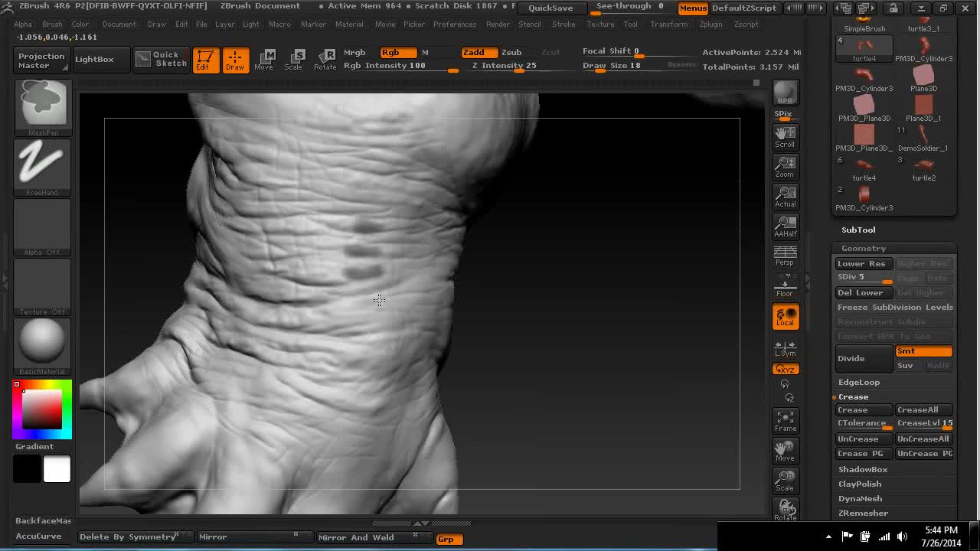980x551 pixels.
Task: Open the Zplugin menu
Action: [x=710, y=24]
